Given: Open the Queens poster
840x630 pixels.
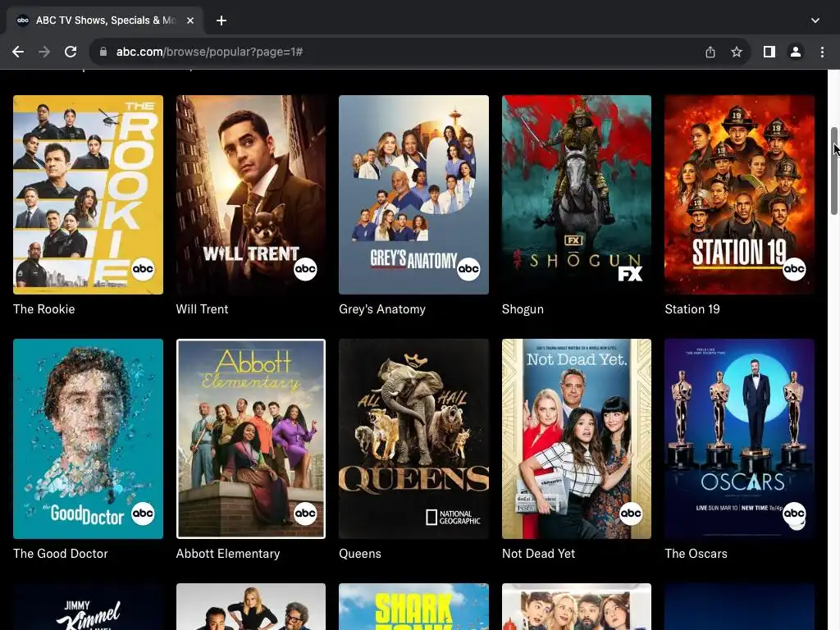Looking at the screenshot, I should 413,439.
